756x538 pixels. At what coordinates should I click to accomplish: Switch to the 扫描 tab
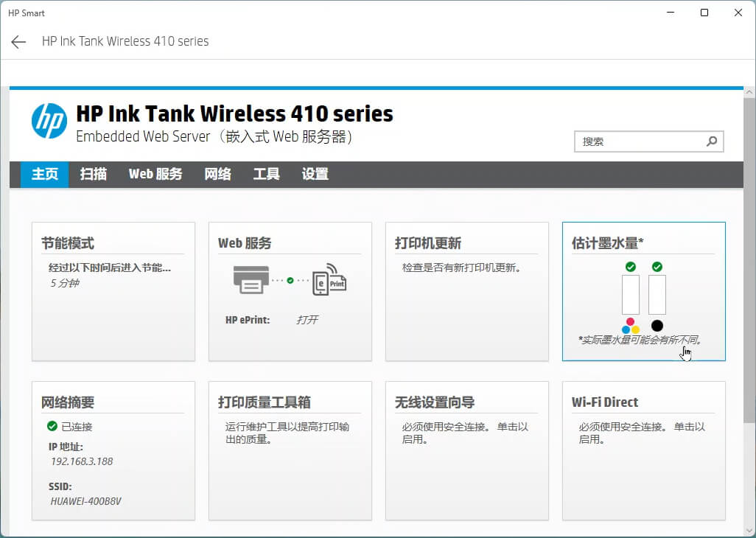pos(93,174)
